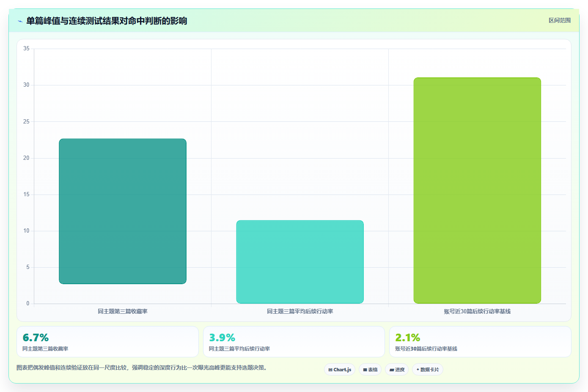Click the 3.9% value in the stat card

tap(222, 337)
